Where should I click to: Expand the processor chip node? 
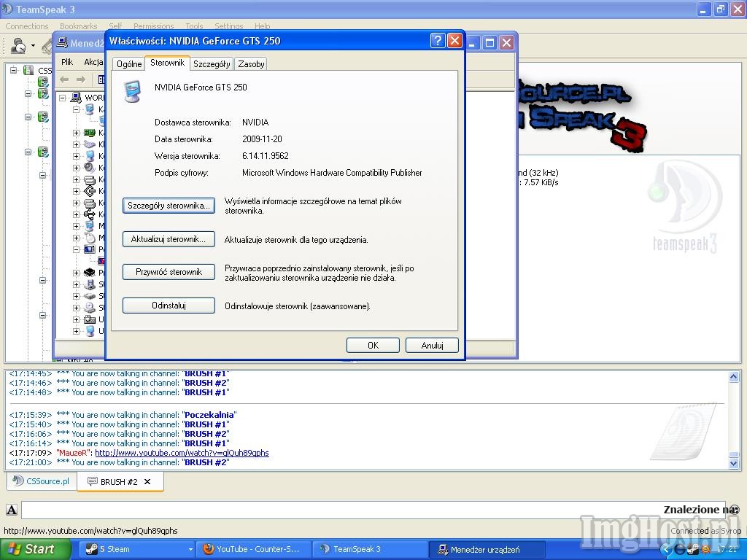[76, 273]
